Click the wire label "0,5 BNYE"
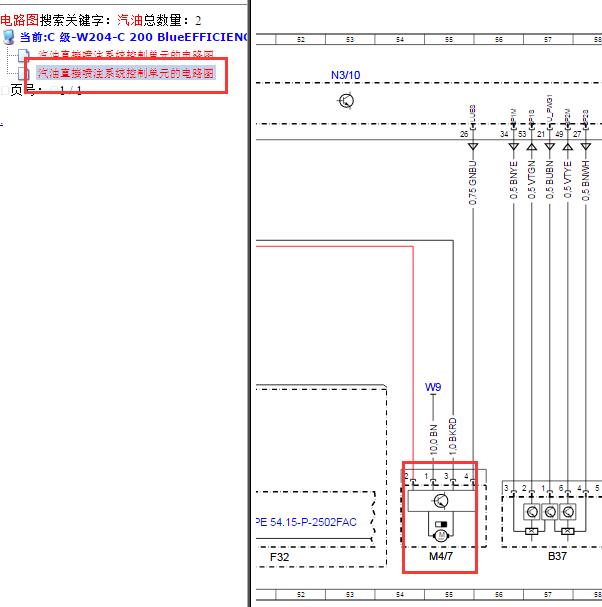The width and height of the screenshot is (602, 607). point(514,180)
